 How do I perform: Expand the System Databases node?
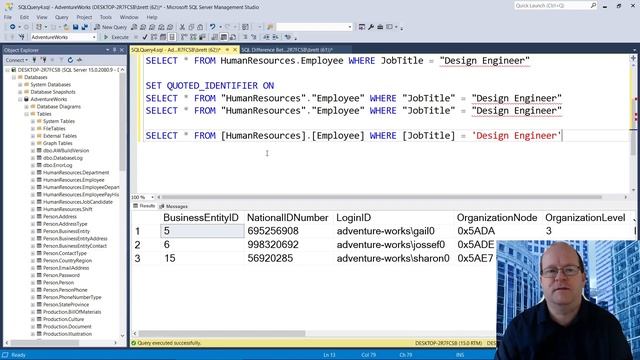(x=20, y=84)
